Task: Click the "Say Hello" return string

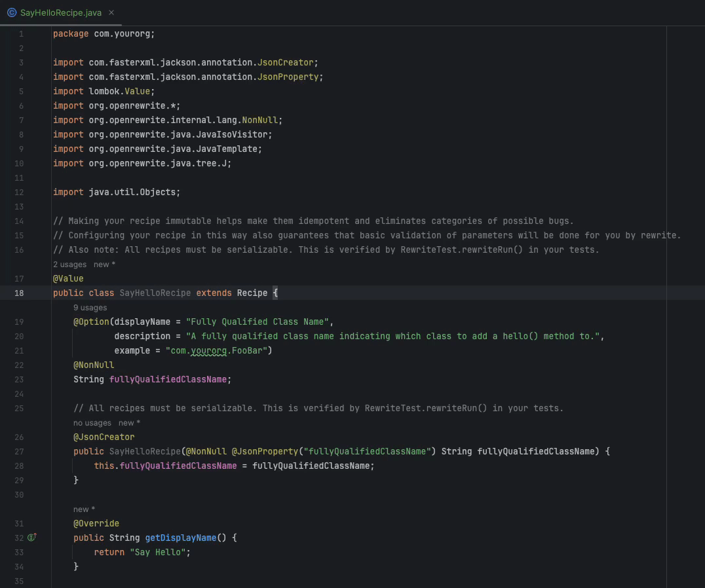Action: coord(157,552)
